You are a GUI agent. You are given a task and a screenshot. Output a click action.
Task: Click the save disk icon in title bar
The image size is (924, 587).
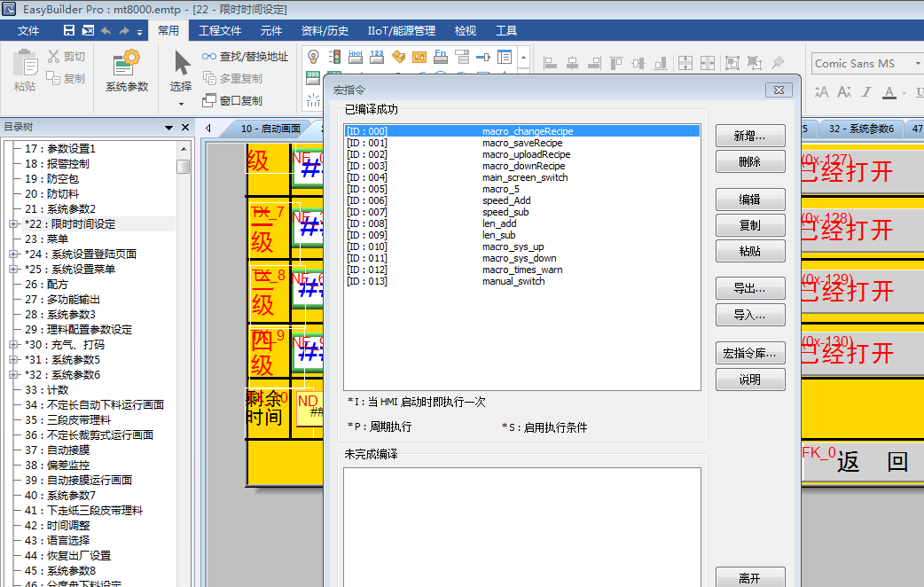coord(68,31)
